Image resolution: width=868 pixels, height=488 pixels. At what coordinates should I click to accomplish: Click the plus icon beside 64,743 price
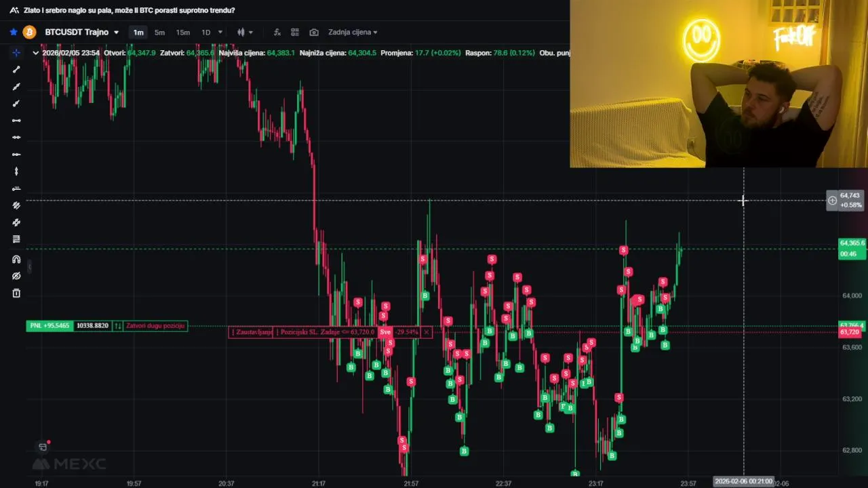coord(832,201)
